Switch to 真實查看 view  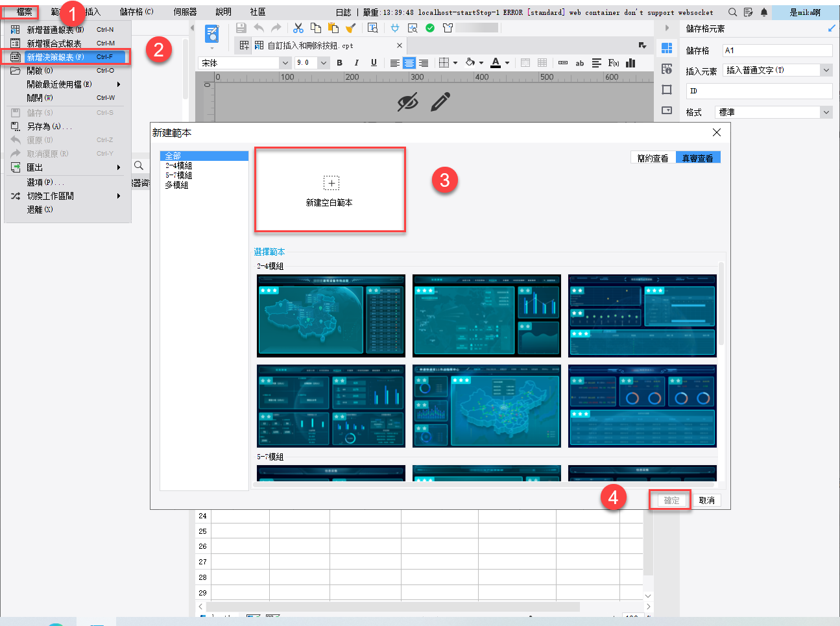tap(698, 158)
